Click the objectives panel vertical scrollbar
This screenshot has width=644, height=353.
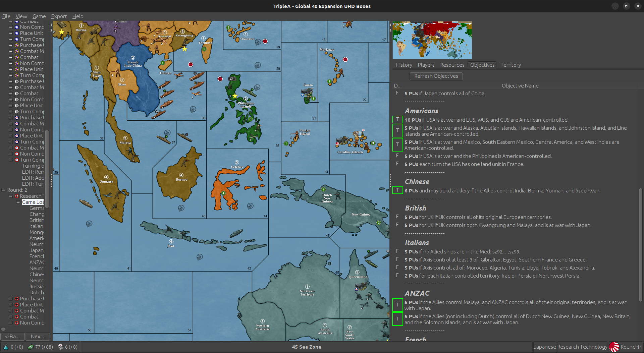click(x=640, y=245)
